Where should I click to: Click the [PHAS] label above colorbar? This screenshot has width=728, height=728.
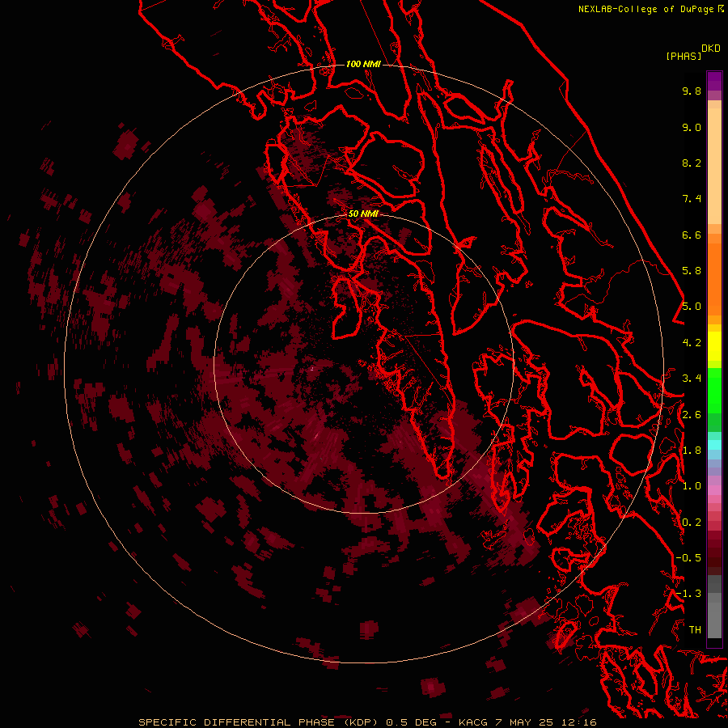click(x=684, y=56)
